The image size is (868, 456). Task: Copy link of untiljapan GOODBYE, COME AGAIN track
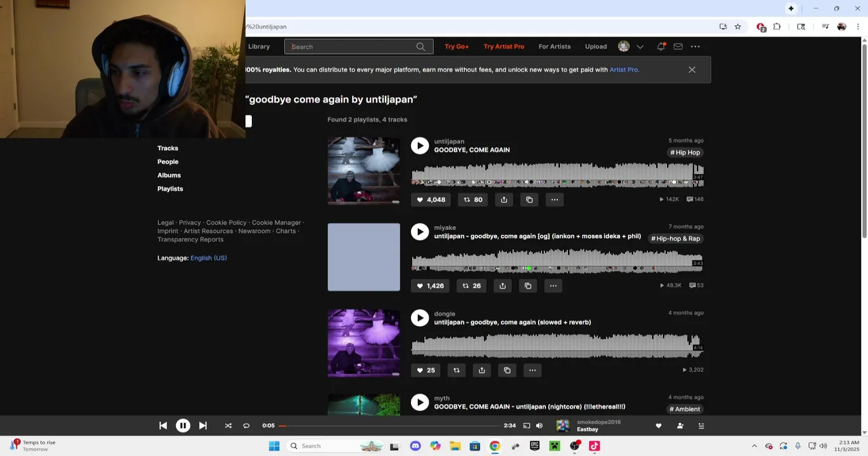529,199
